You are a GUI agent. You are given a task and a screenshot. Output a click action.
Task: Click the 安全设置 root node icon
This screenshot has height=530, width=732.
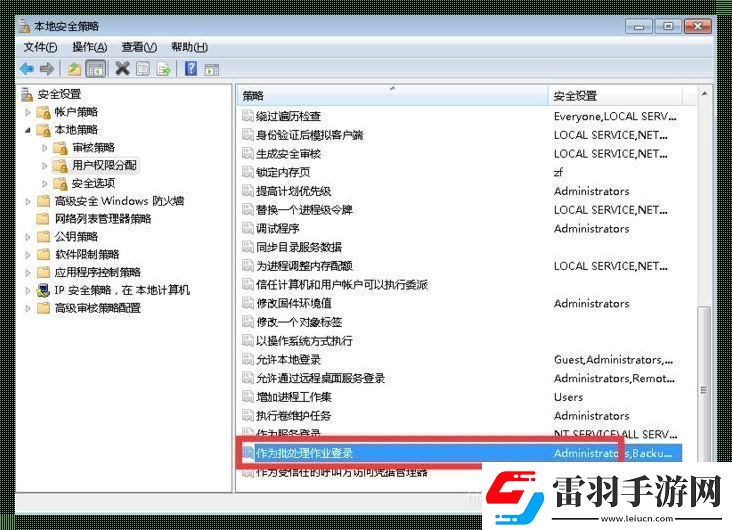click(27, 94)
